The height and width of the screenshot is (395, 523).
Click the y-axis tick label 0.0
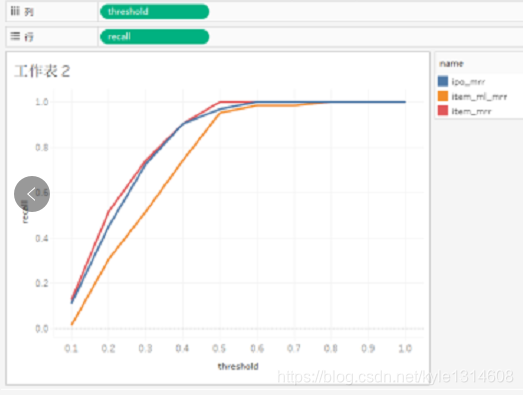(42, 329)
